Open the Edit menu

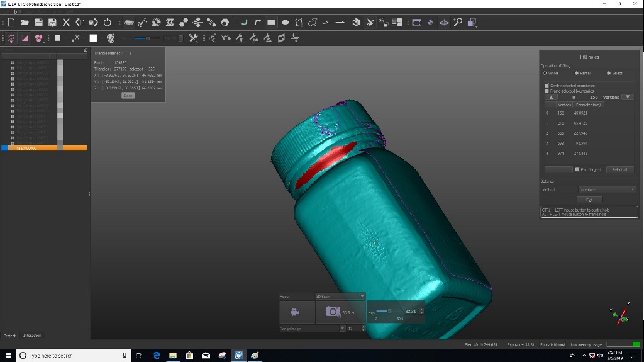tap(18, 11)
